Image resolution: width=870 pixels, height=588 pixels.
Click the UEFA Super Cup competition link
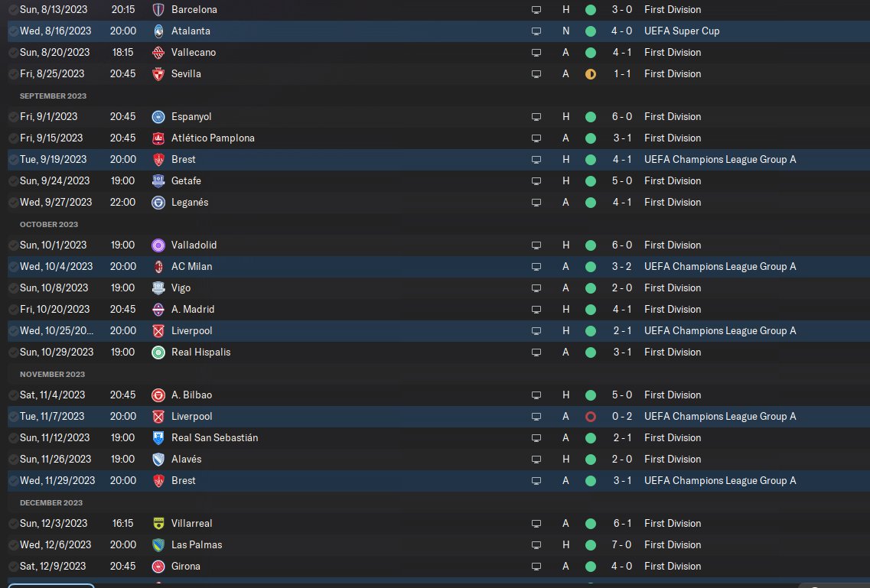681,31
